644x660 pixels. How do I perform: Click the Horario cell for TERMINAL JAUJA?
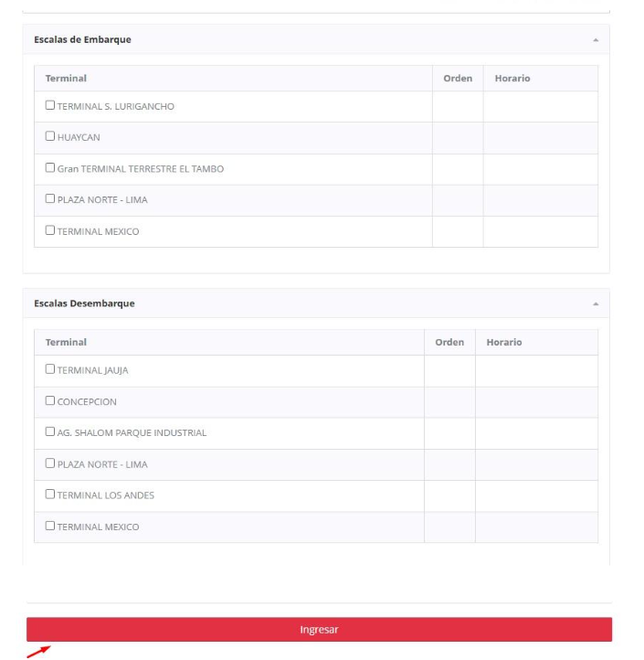coord(536,371)
